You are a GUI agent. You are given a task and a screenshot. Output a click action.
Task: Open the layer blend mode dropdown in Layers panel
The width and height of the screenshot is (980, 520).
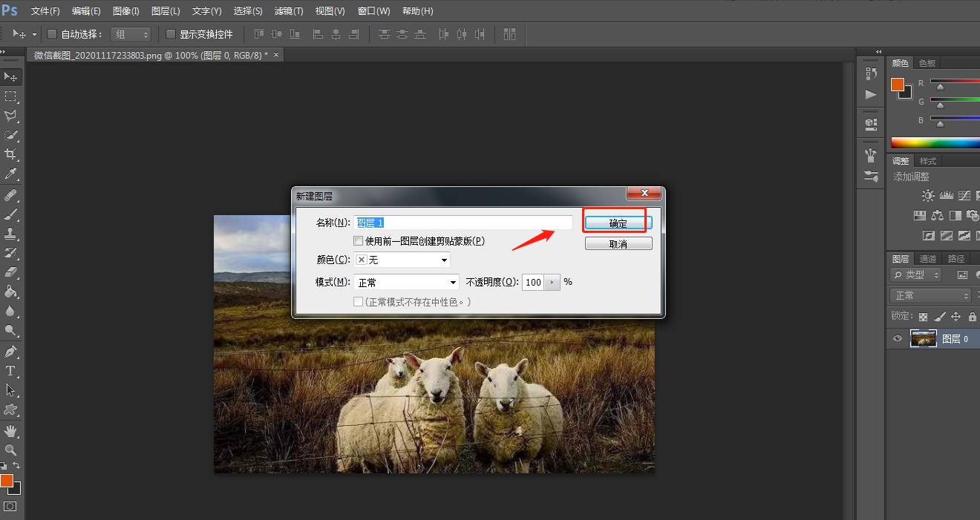930,294
